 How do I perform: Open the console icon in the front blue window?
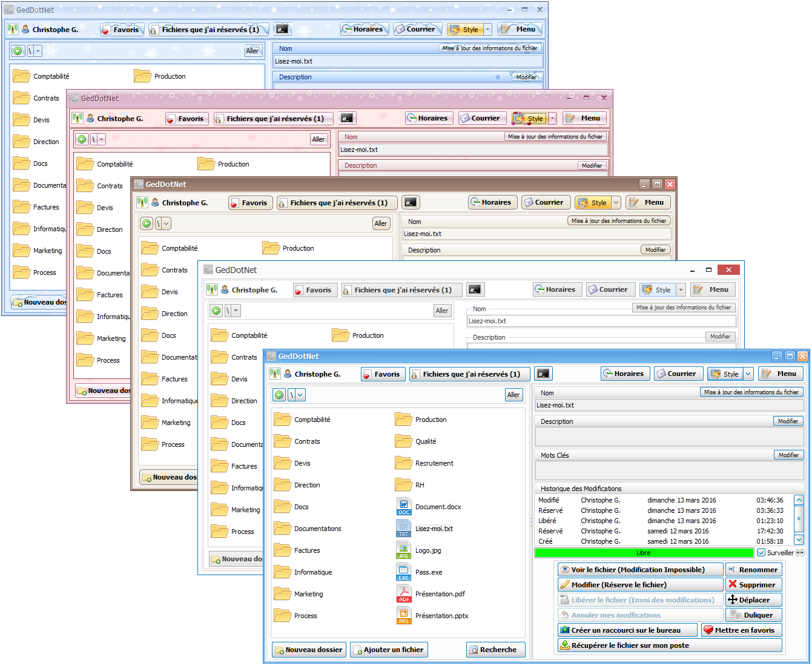pyautogui.click(x=543, y=374)
